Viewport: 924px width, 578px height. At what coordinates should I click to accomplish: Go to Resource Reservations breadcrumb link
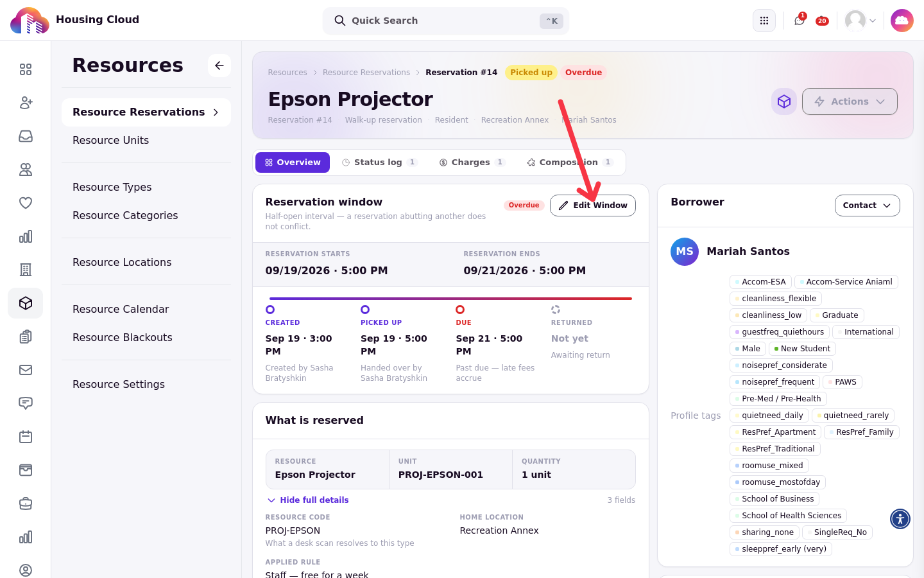366,73
